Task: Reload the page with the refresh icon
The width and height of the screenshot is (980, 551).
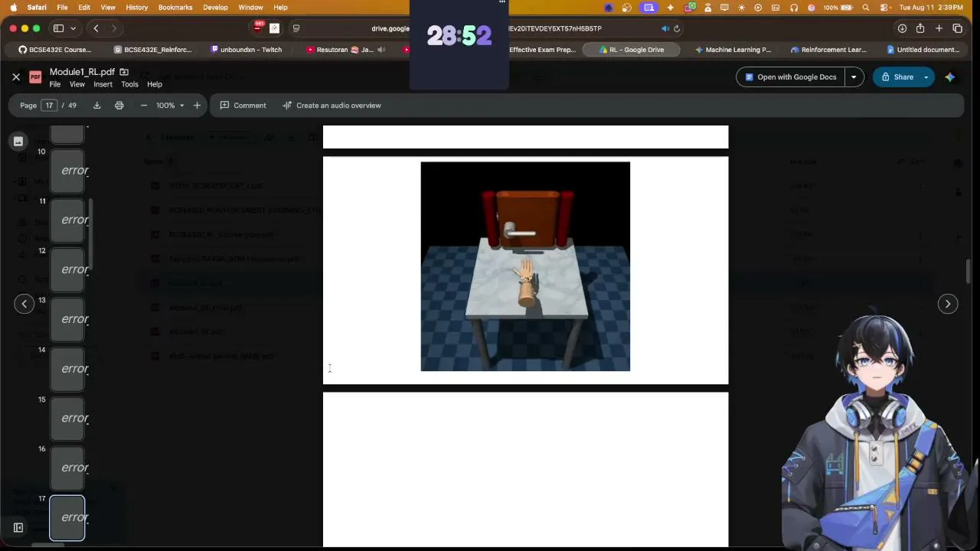Action: pos(677,28)
